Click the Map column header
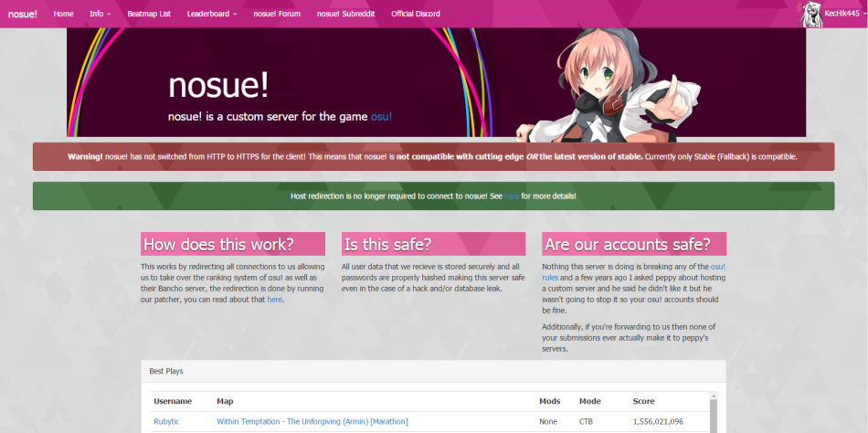 [225, 401]
